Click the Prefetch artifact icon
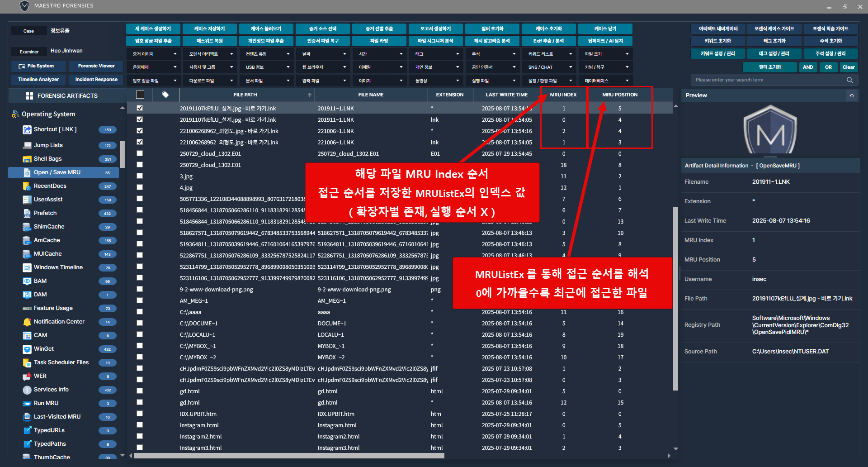868x467 pixels. click(27, 213)
